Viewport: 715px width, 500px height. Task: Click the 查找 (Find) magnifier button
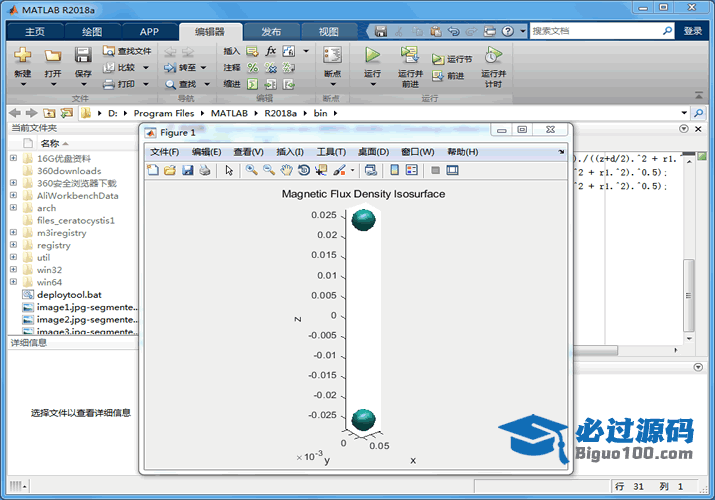(x=181, y=84)
